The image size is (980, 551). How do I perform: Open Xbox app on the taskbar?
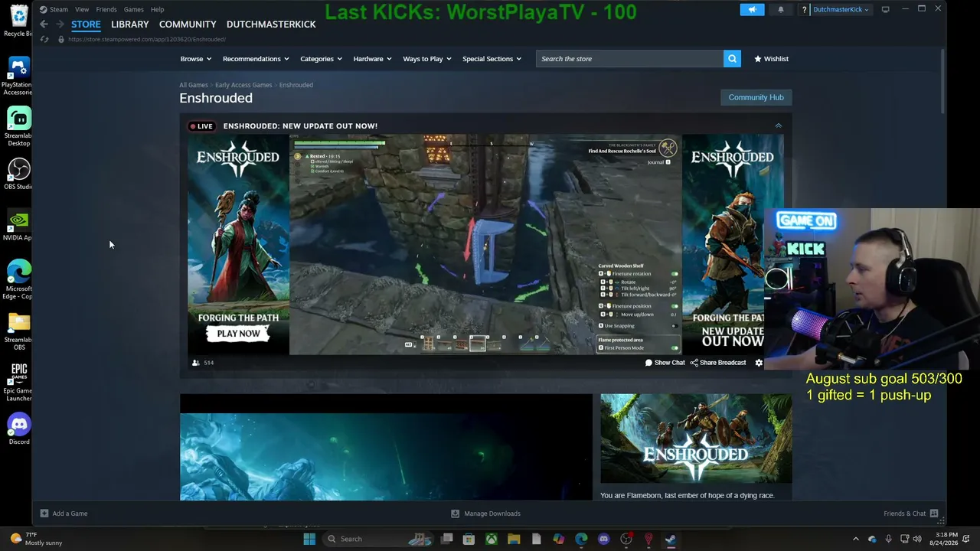(x=492, y=539)
